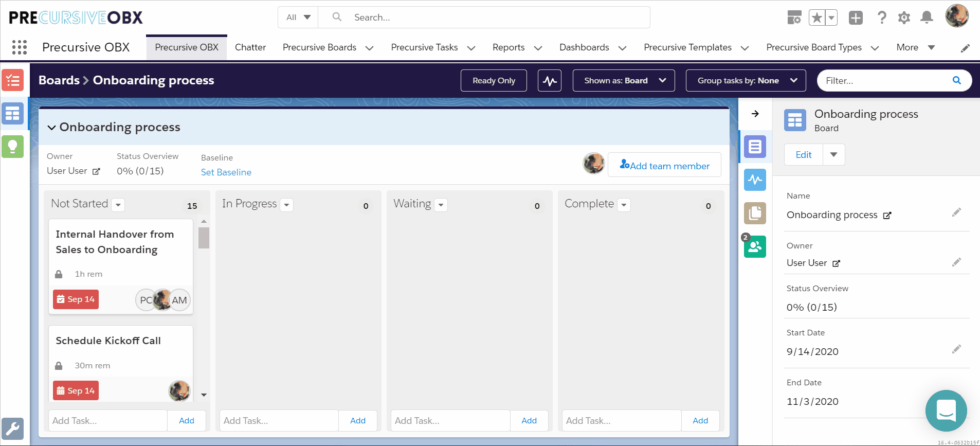
Task: Click Add in the Not Started column
Action: point(187,421)
